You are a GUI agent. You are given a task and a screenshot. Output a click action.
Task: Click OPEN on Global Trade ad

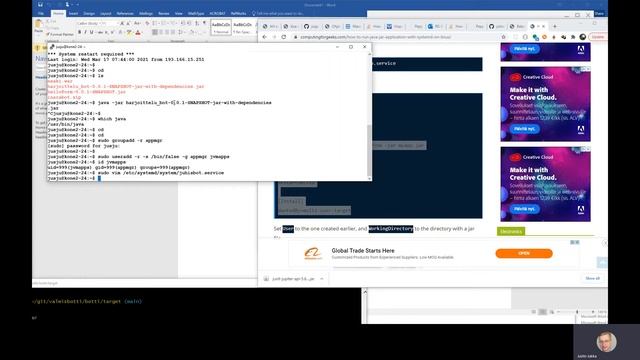[524, 253]
